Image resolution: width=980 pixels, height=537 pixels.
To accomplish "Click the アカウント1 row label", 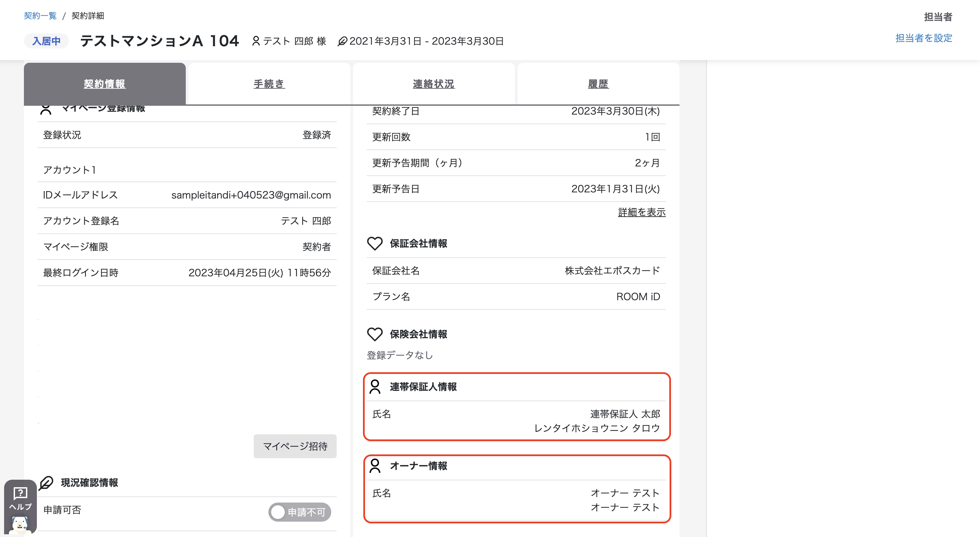I will [70, 170].
